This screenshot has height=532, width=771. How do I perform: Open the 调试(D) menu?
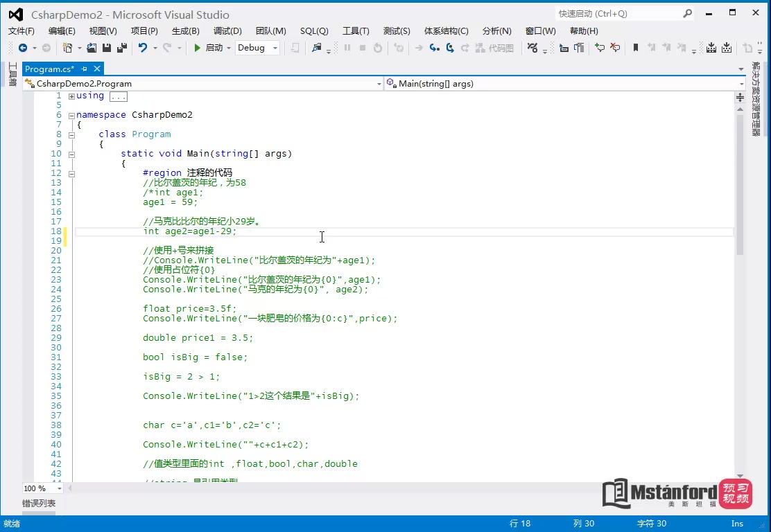tap(227, 31)
